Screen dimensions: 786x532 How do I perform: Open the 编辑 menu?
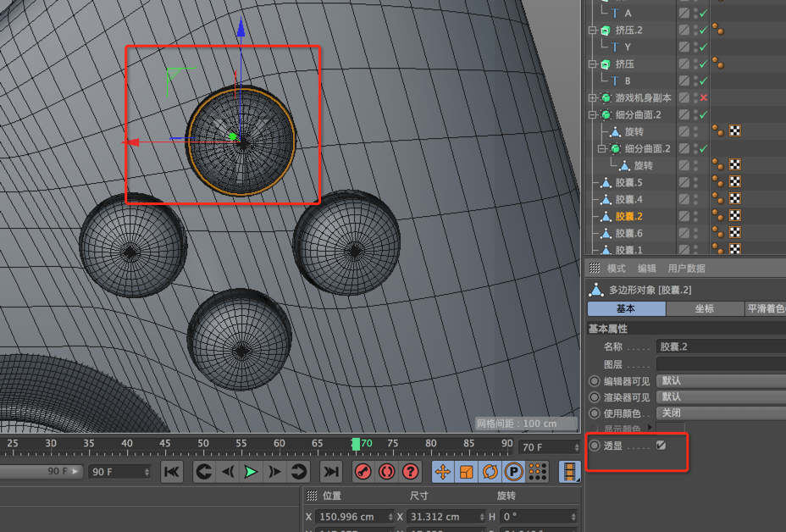click(646, 269)
